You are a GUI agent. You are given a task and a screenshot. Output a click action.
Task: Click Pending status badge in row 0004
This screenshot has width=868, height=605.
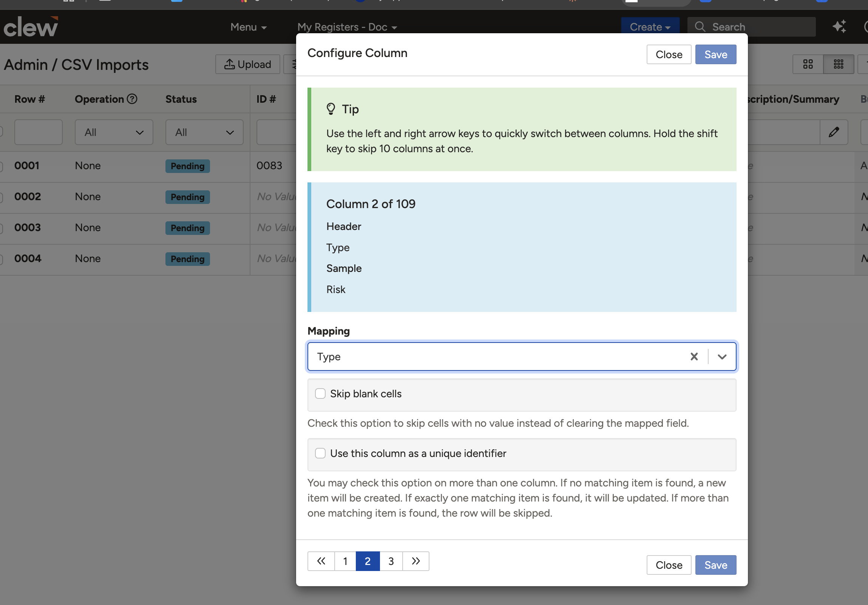(187, 259)
